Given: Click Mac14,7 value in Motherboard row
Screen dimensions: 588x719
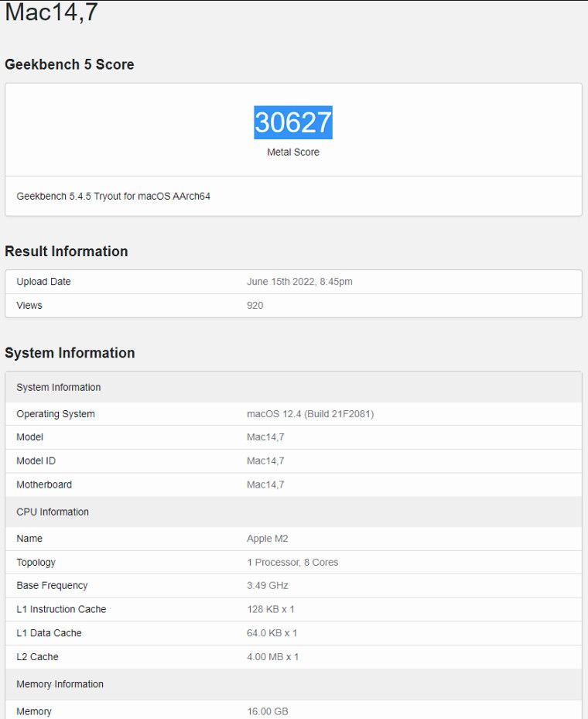Looking at the screenshot, I should click(x=265, y=484).
